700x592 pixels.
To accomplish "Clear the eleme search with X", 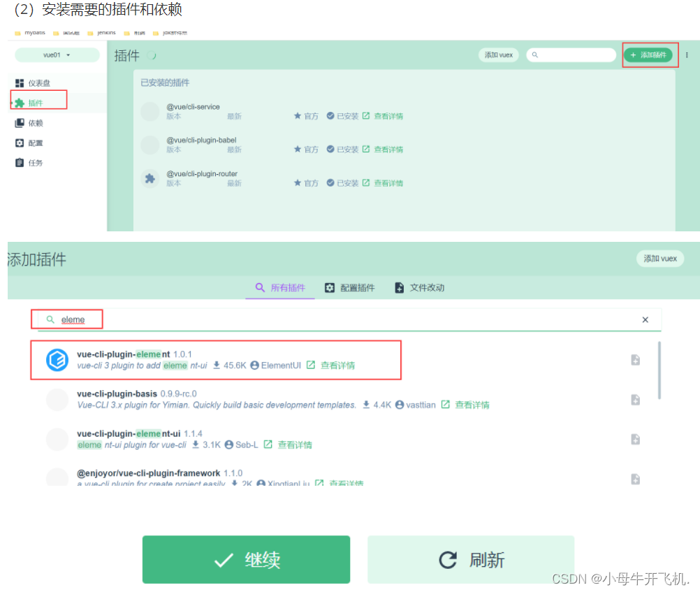I will coord(645,319).
